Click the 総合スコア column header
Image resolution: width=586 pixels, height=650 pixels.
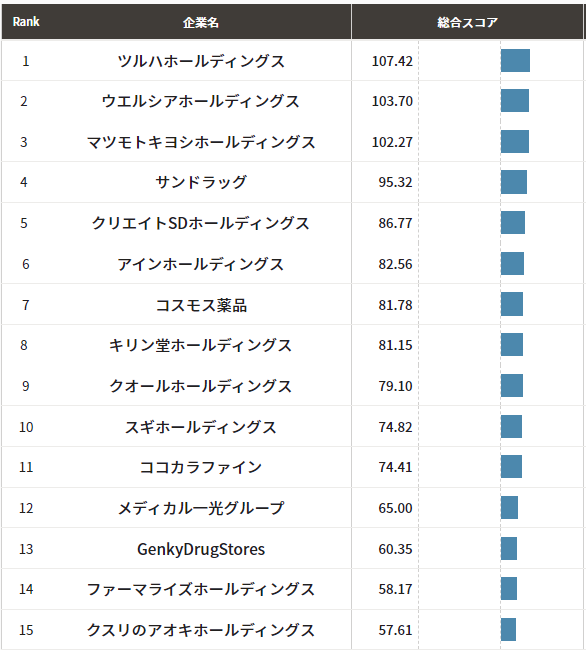tap(467, 22)
